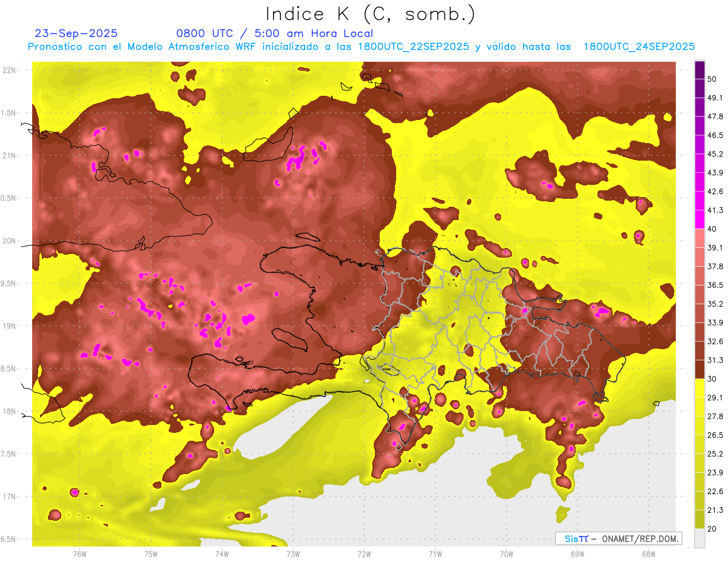Click the "Indice K (C, somb.)" map title
This screenshot has width=728, height=562.
click(x=371, y=13)
